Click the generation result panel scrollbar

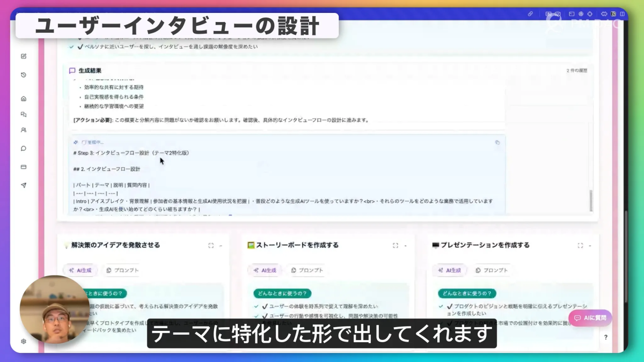tap(591, 201)
